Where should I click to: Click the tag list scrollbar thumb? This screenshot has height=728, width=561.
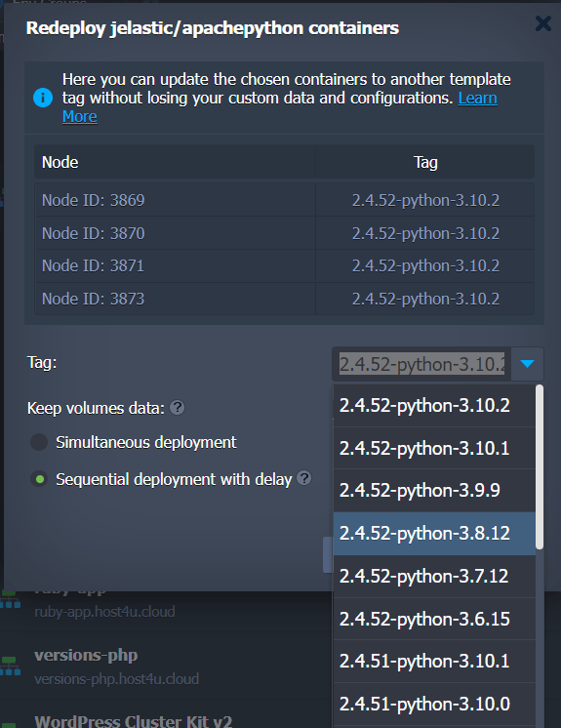[540, 466]
